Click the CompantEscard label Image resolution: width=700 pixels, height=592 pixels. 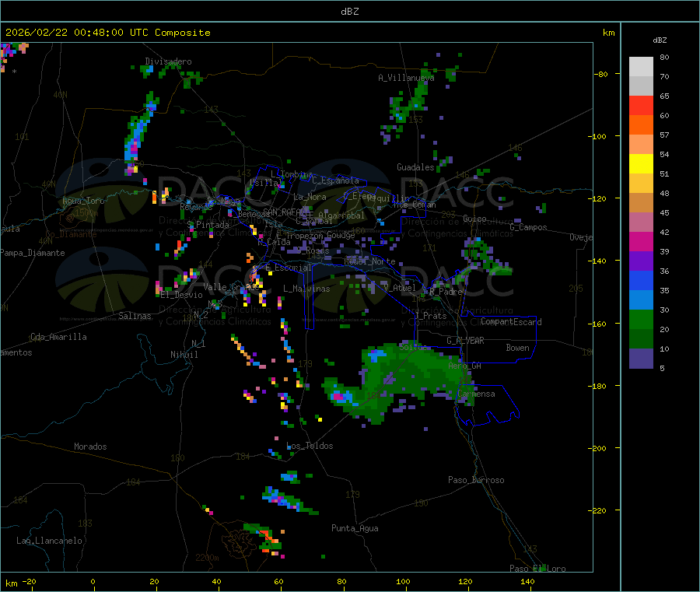click(x=511, y=322)
